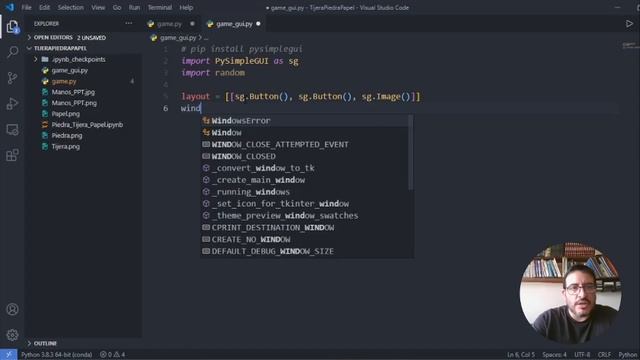Screen dimensions: 640x360
Task: Change encoding via UTF-8
Action: pos(582,355)
